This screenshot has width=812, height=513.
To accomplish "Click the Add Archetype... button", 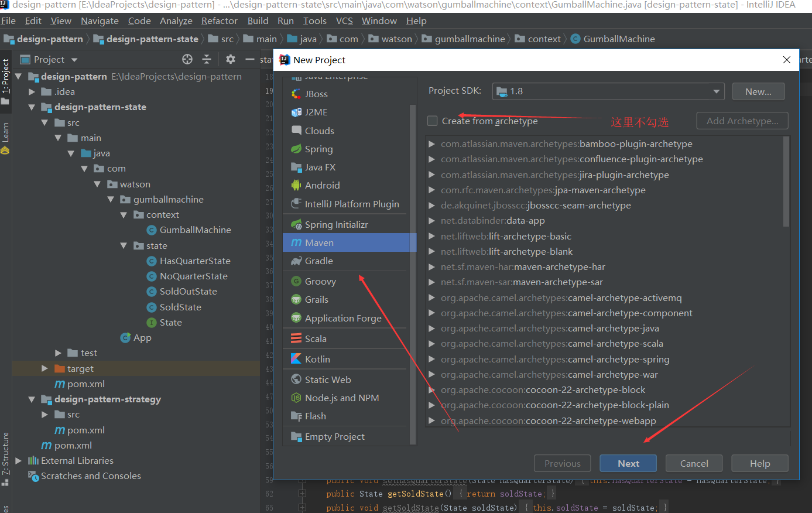I will (x=742, y=121).
